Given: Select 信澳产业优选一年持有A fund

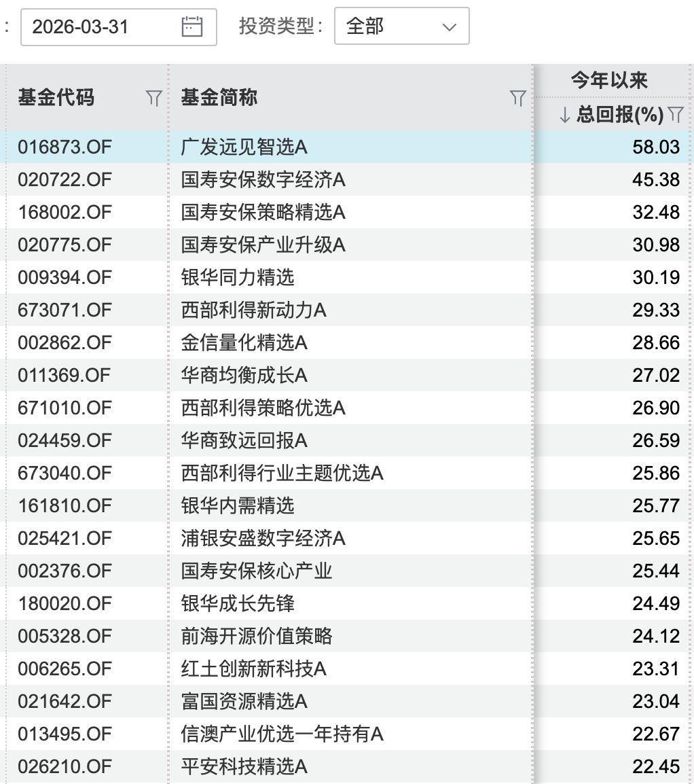Looking at the screenshot, I should (x=282, y=734).
